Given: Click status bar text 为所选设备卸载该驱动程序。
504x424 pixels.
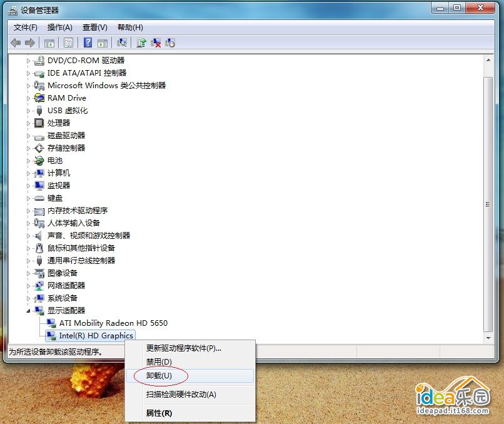Looking at the screenshot, I should 56,352.
